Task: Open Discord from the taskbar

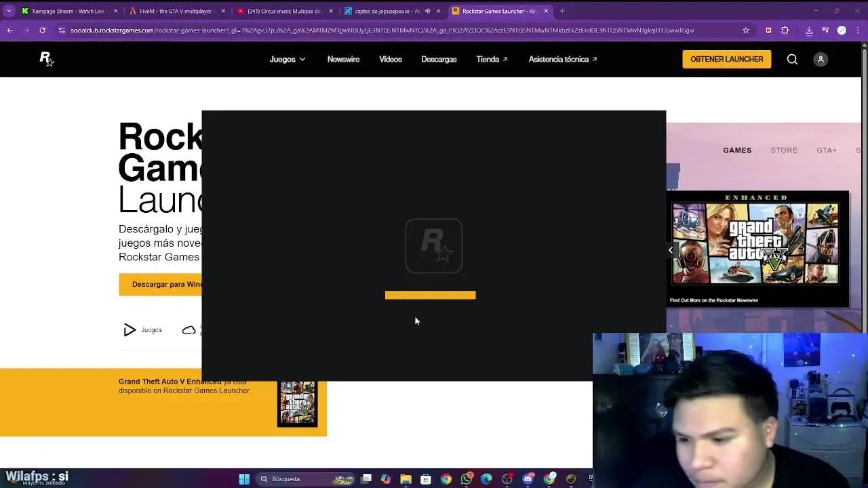Action: click(x=528, y=479)
